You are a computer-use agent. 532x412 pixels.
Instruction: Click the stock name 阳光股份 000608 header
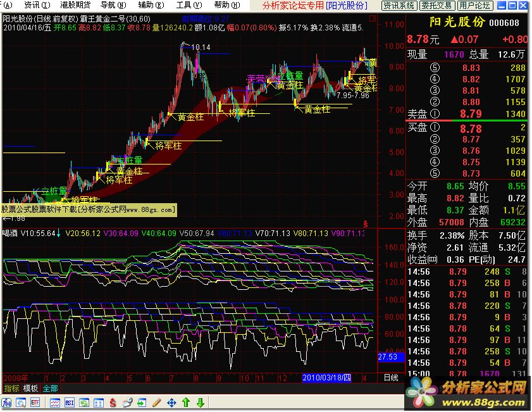pos(474,22)
